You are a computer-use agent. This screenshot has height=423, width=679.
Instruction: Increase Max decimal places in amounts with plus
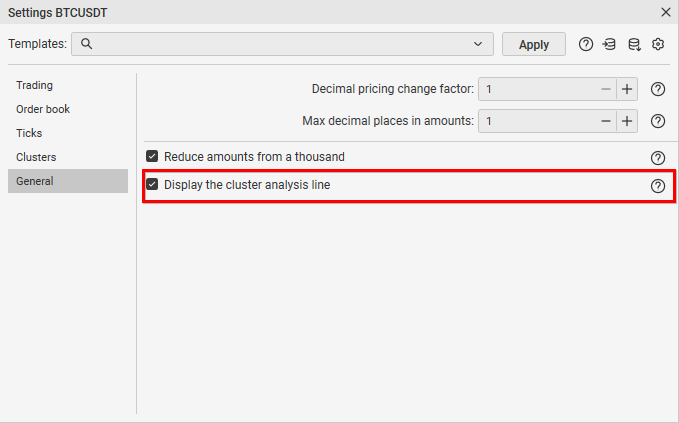point(627,121)
